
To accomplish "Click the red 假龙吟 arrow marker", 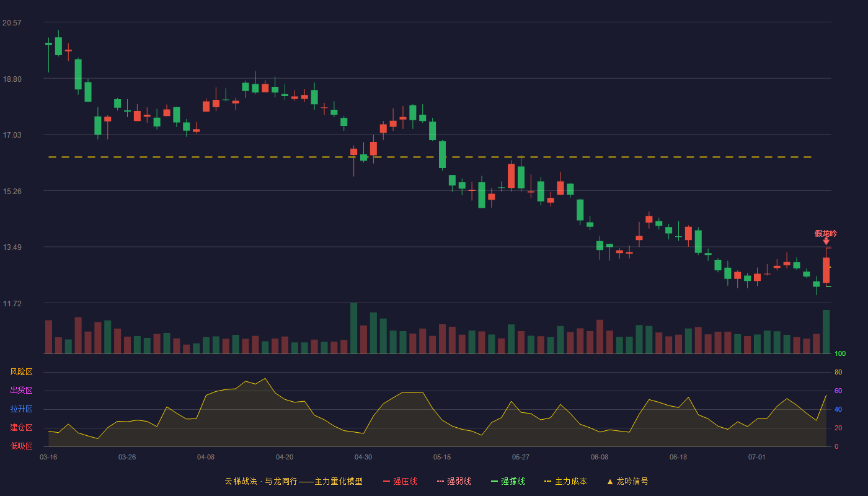I will [x=826, y=241].
